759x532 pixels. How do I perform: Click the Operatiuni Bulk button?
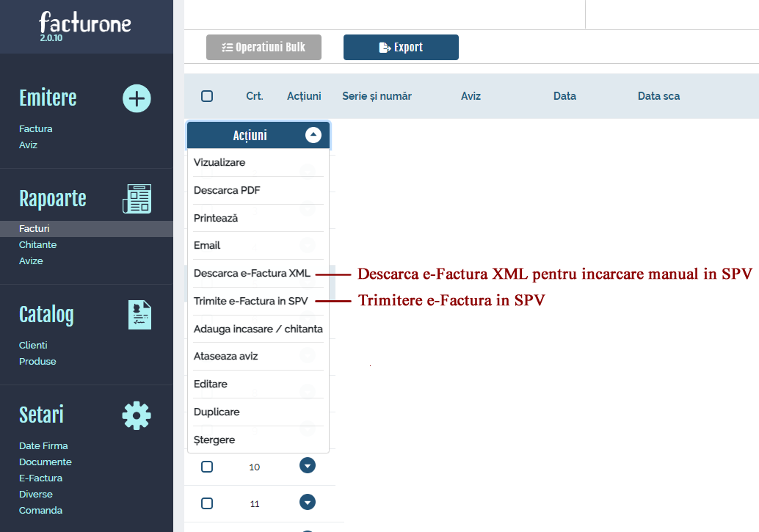point(264,48)
